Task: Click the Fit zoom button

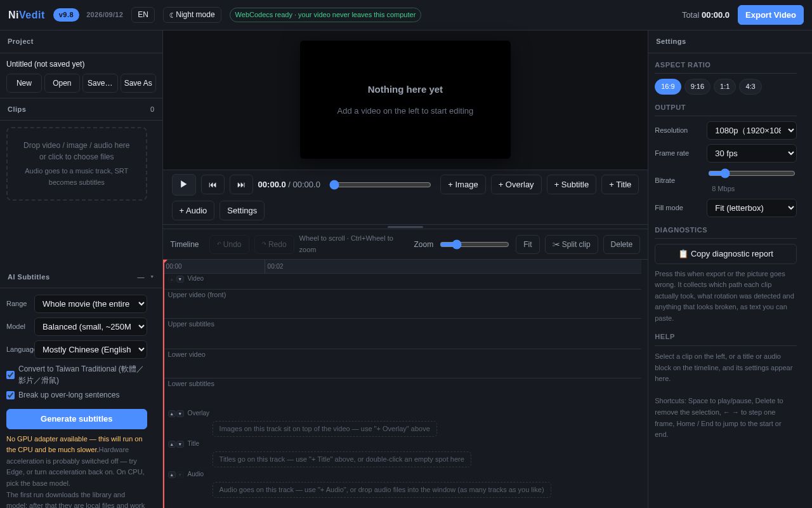Action: 528,244
